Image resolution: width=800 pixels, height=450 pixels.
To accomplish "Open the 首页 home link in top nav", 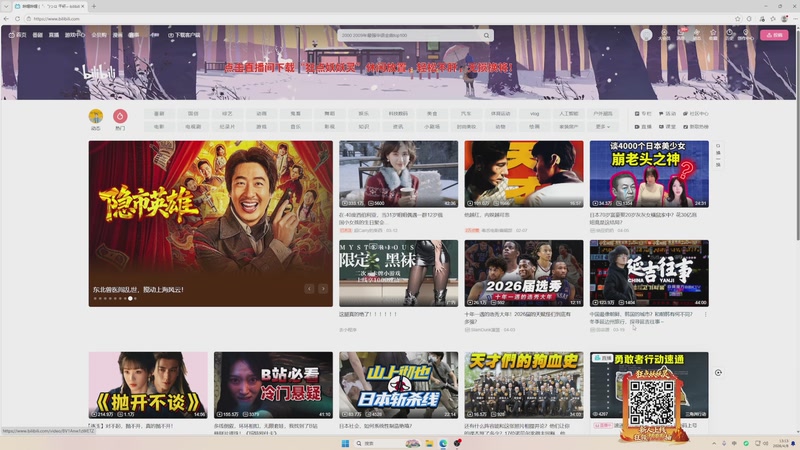I will [x=18, y=35].
